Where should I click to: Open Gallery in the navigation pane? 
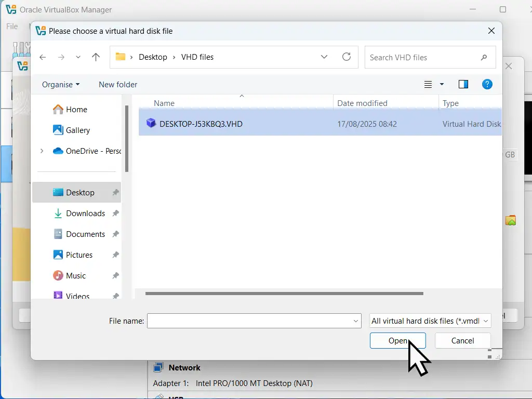[x=77, y=130]
